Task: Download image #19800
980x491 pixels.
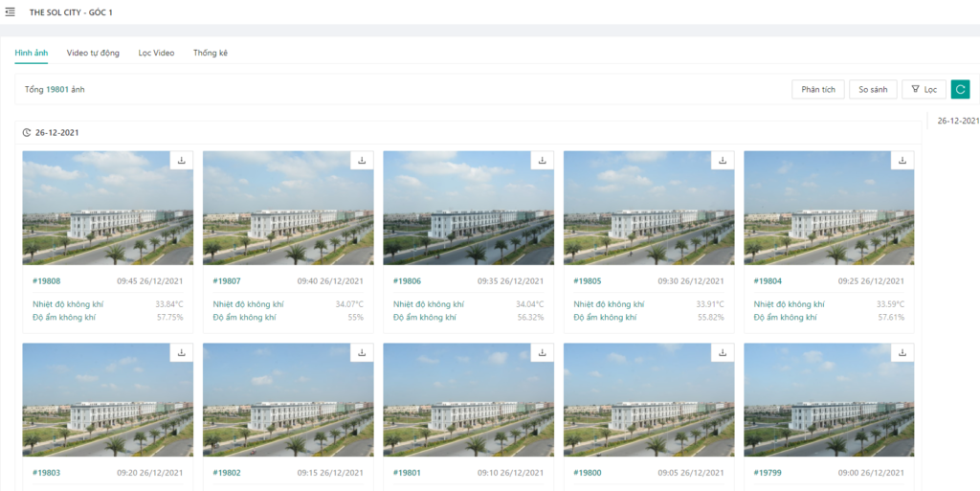Action: point(723,352)
